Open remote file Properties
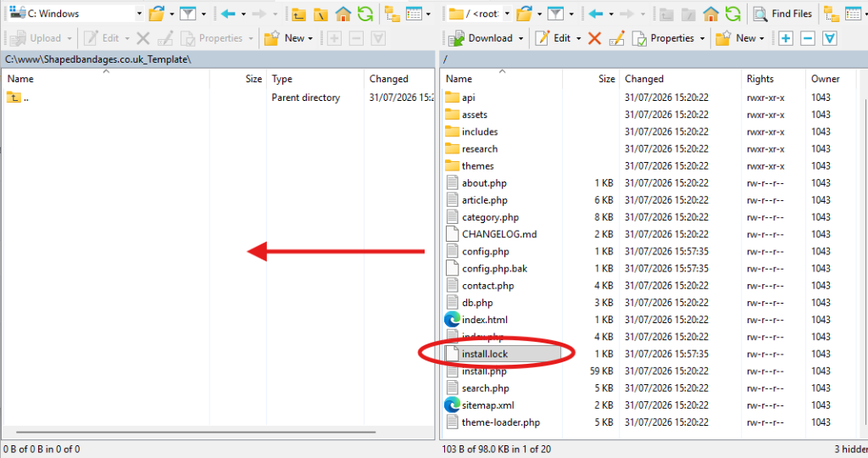 coord(664,38)
